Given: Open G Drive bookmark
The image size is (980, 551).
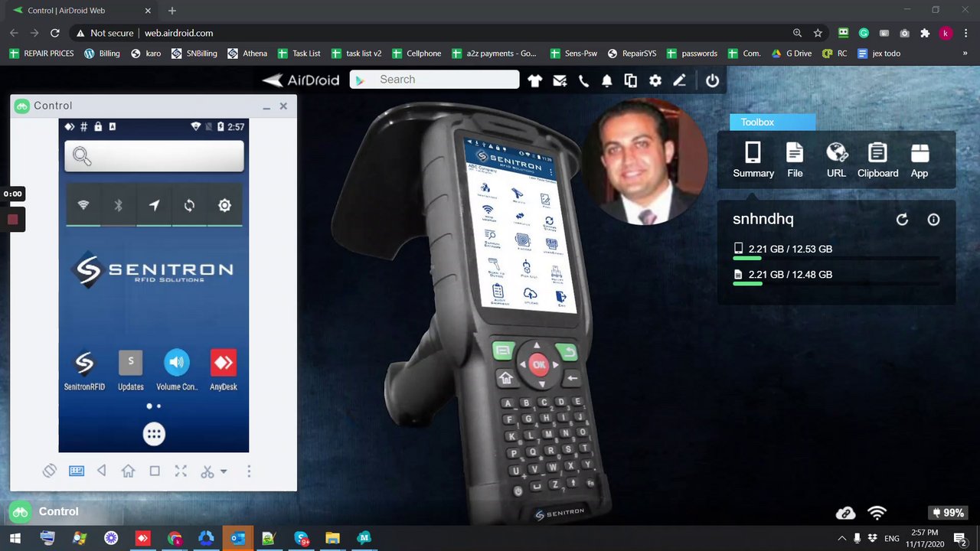Looking at the screenshot, I should click(x=792, y=54).
